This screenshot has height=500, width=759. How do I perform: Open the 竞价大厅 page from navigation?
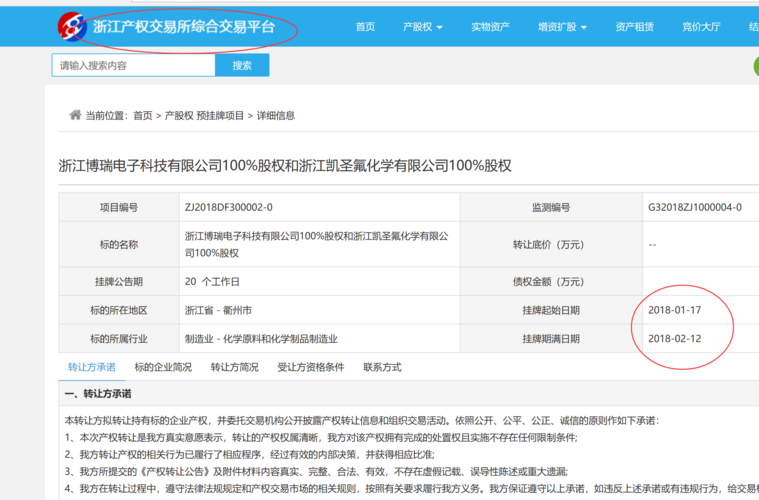tap(701, 27)
